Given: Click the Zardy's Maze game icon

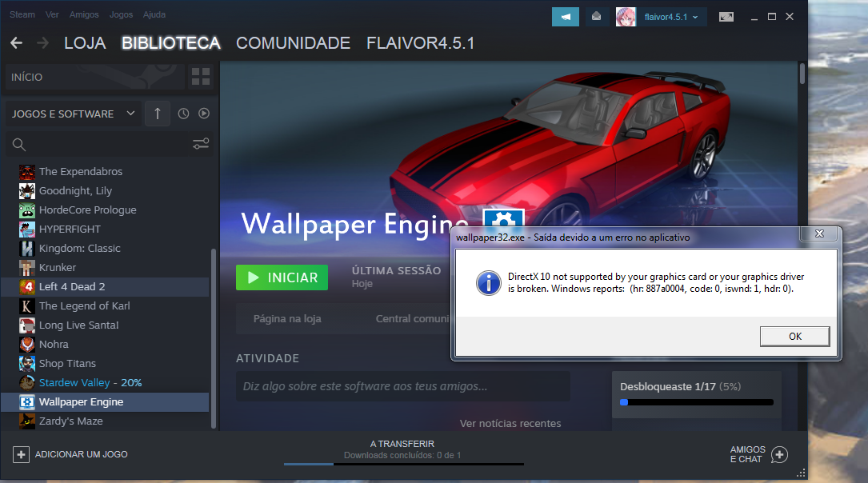Looking at the screenshot, I should point(26,421).
